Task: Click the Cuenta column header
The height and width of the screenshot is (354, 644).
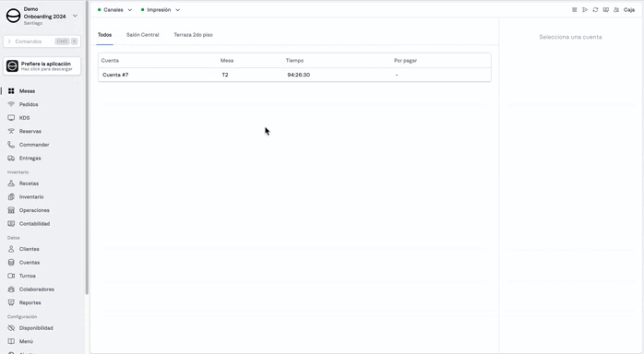Action: pos(110,60)
